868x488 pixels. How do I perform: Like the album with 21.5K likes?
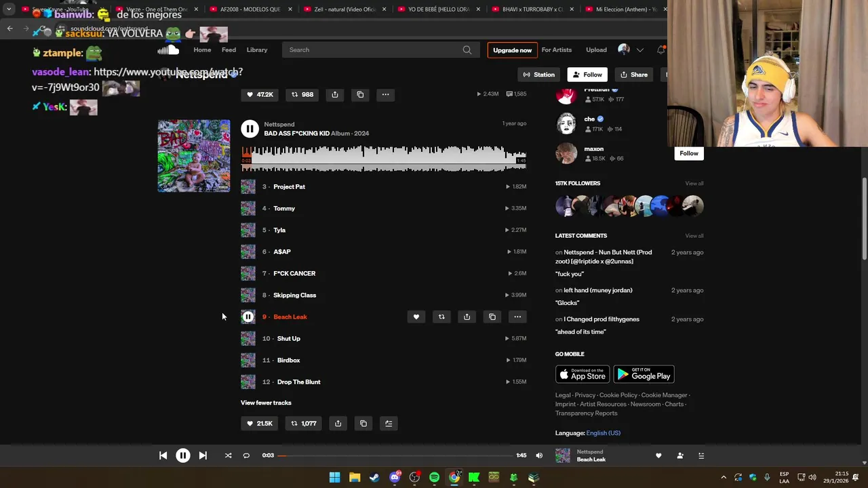(x=259, y=424)
